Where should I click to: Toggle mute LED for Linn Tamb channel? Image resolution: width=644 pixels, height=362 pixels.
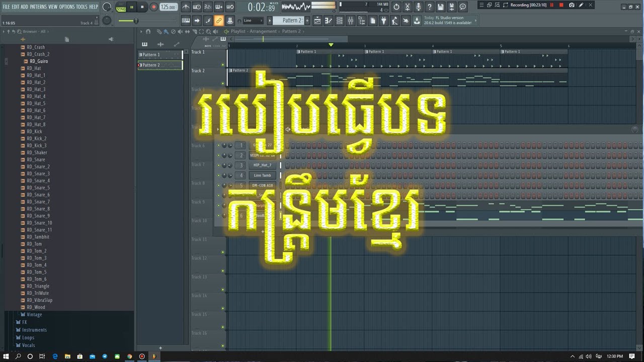point(218,175)
